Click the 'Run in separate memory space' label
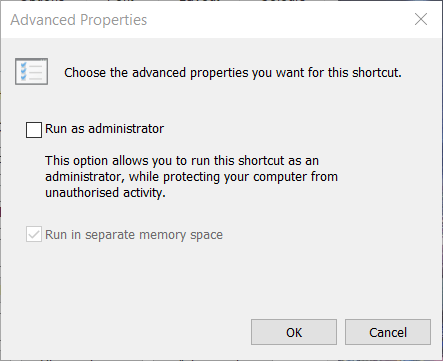This screenshot has width=443, height=361. (134, 235)
